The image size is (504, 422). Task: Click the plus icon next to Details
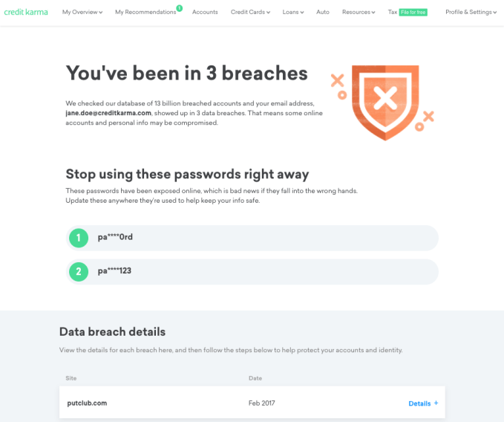[436, 403]
